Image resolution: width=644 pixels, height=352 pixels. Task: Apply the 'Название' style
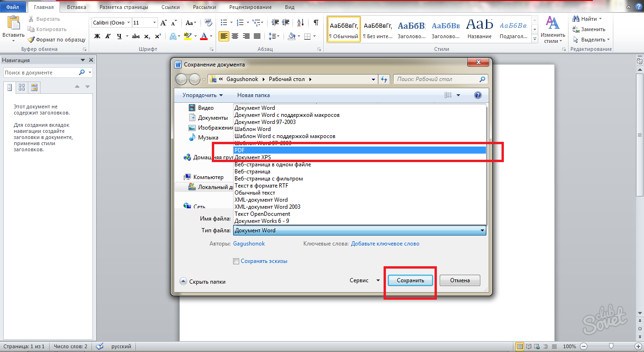479,29
